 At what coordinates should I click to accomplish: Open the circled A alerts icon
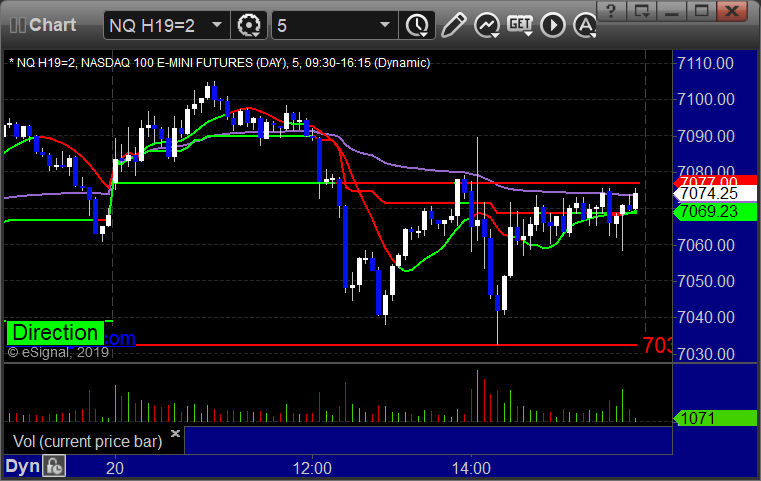(585, 25)
